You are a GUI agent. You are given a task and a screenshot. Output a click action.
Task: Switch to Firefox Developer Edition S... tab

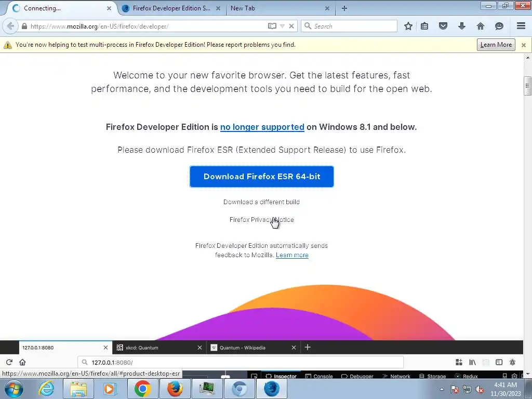click(x=171, y=8)
